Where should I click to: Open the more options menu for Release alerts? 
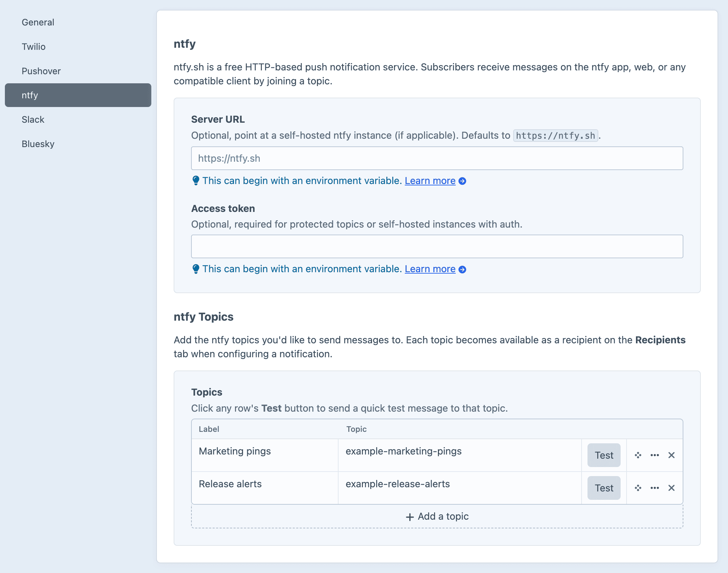[655, 488]
